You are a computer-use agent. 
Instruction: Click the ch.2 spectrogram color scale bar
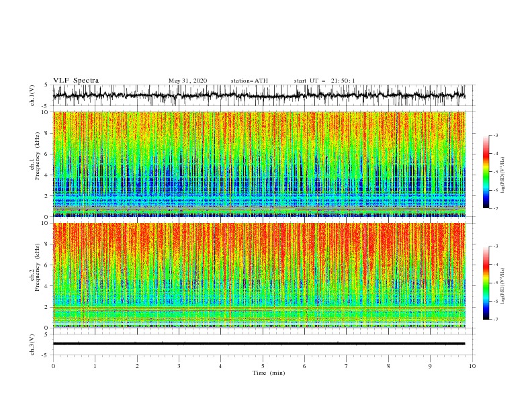[486, 283]
